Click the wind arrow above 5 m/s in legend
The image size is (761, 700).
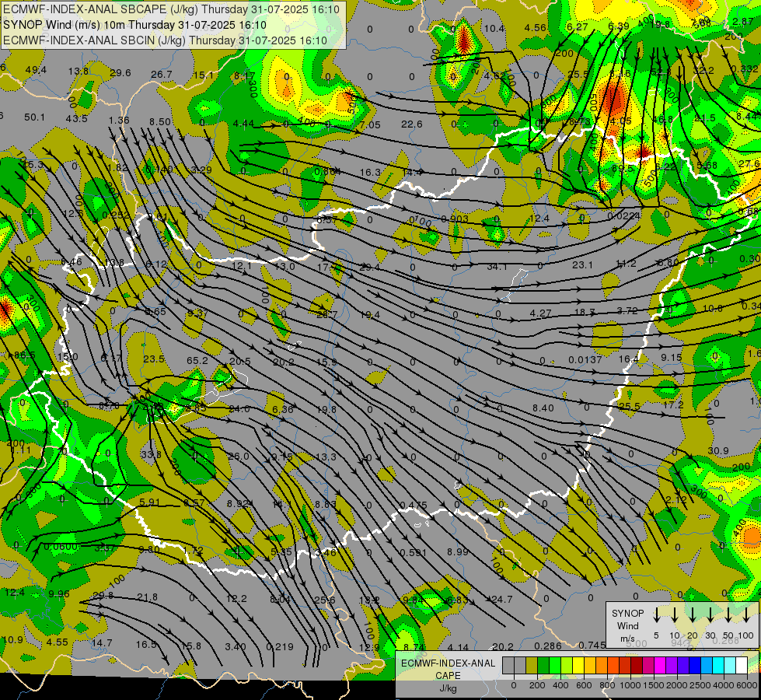click(x=656, y=615)
